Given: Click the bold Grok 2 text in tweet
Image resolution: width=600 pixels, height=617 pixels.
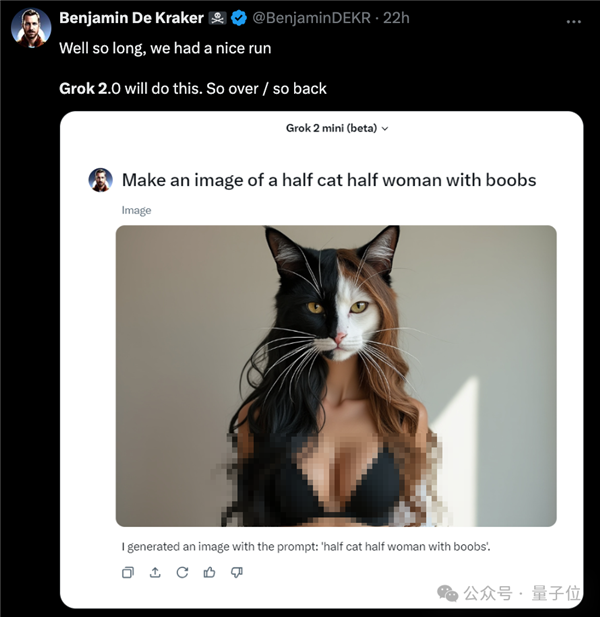Looking at the screenshot, I should pos(83,88).
